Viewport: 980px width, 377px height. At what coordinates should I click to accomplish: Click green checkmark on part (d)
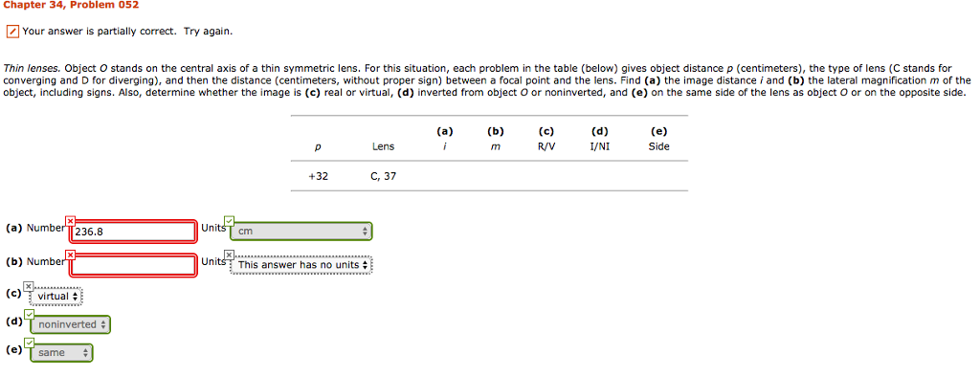click(x=28, y=315)
